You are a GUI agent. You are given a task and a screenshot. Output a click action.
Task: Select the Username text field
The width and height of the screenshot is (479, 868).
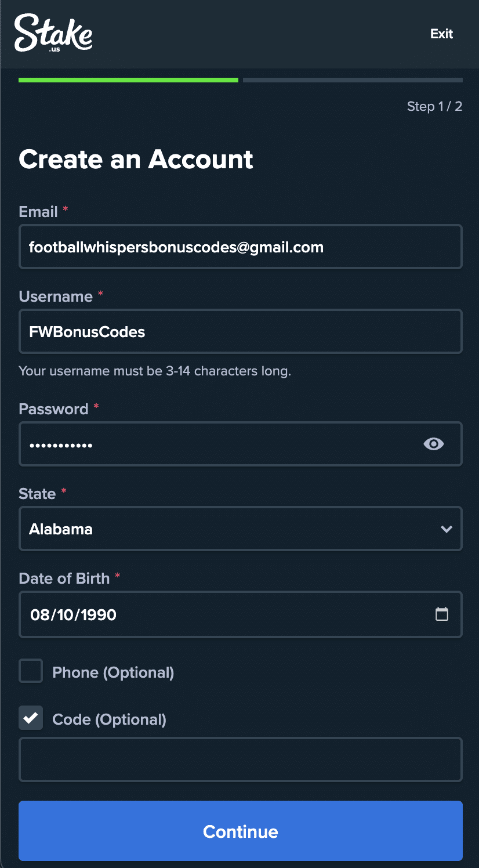pos(241,331)
